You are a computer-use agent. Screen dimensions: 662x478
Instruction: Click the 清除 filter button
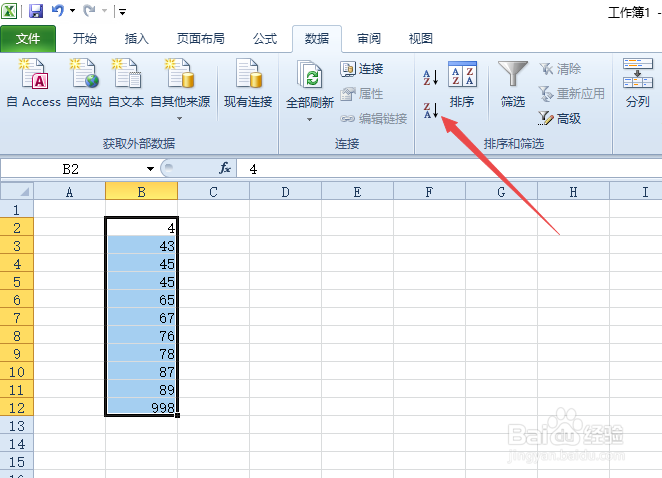560,69
